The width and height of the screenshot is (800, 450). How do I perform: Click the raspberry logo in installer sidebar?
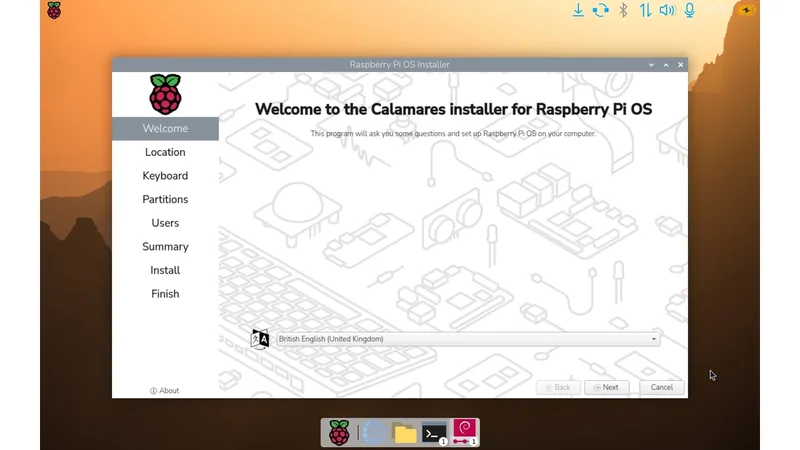click(165, 94)
